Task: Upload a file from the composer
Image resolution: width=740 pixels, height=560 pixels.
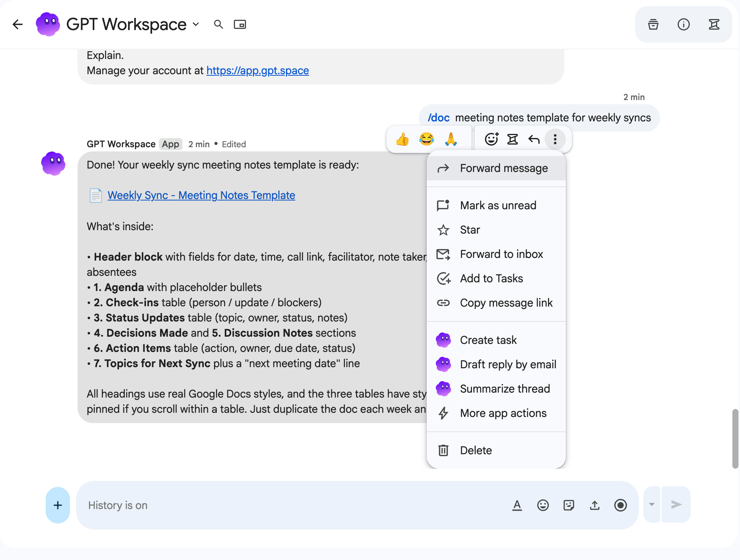Action: tap(595, 505)
